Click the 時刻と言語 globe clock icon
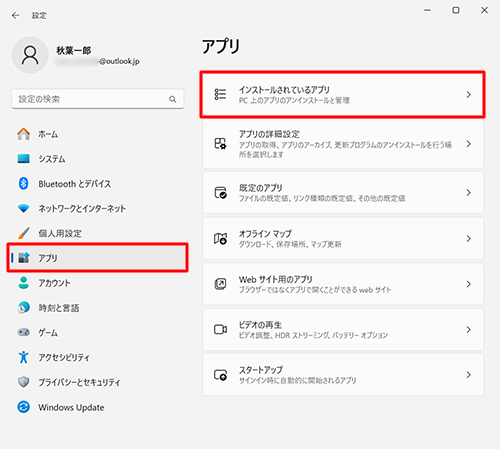Screen dimensions: 500x449 [x=23, y=307]
